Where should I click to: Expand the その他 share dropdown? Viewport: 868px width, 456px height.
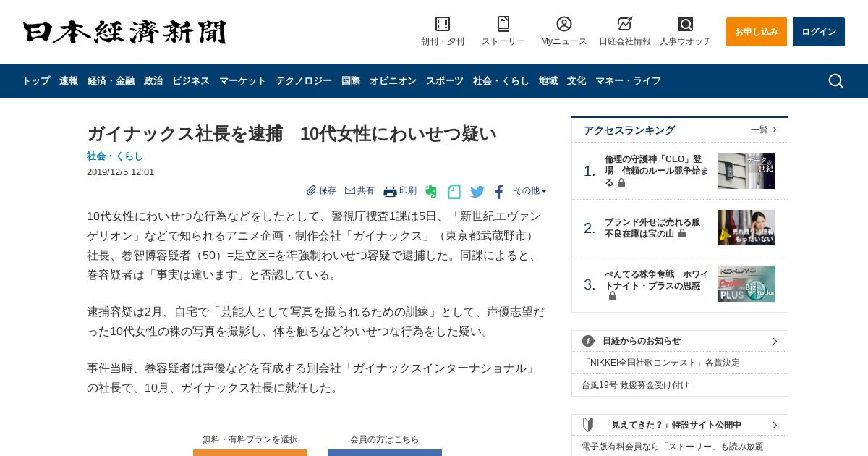pyautogui.click(x=530, y=190)
